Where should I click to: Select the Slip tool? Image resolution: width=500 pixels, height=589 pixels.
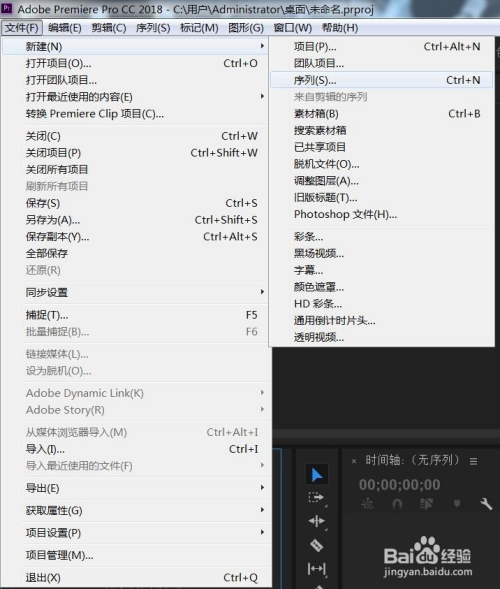(316, 569)
